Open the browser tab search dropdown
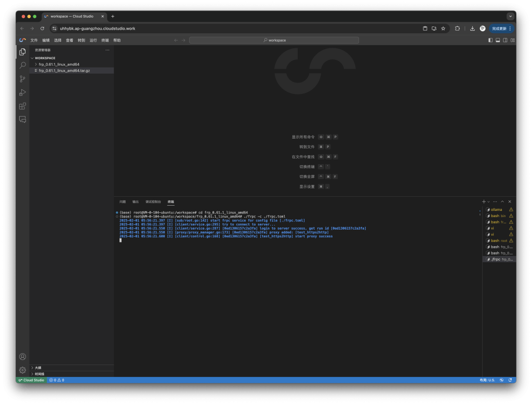This screenshot has height=404, width=532. click(x=510, y=16)
